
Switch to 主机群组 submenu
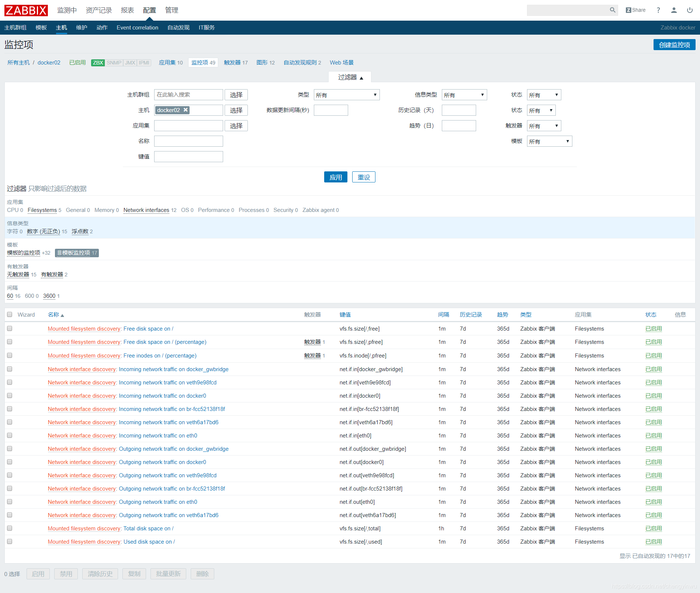pos(15,28)
